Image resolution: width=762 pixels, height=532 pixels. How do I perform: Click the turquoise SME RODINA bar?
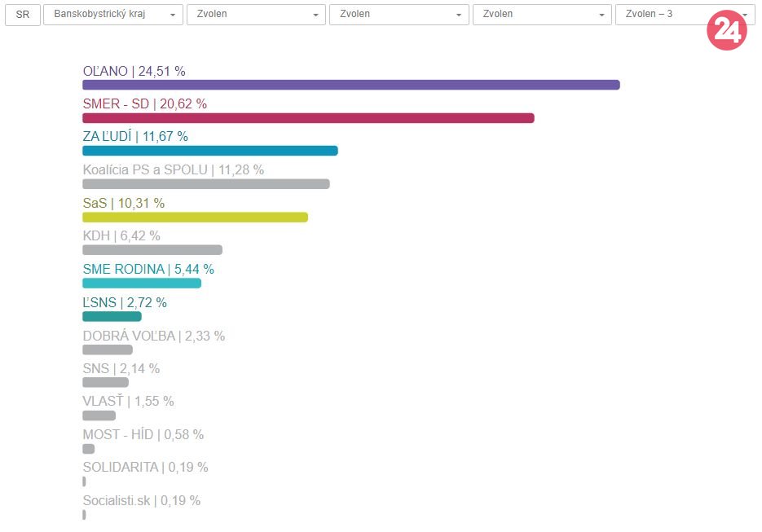point(141,284)
